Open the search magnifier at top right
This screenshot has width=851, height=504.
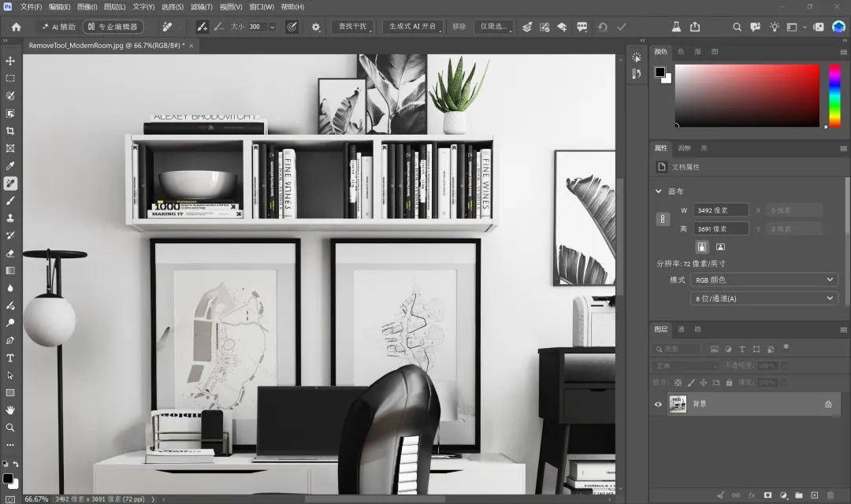click(737, 27)
